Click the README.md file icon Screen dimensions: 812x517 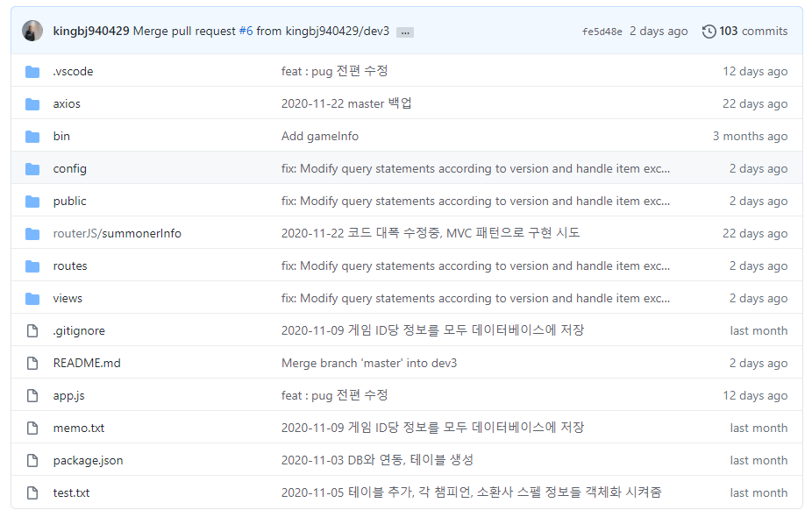click(32, 364)
